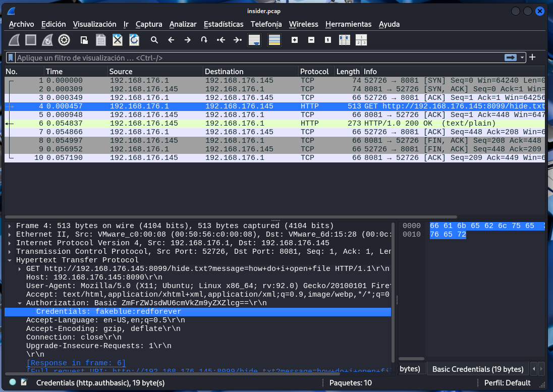The image size is (553, 392).
Task: Select the Credentials fakeblue:redforever row
Action: 197,312
